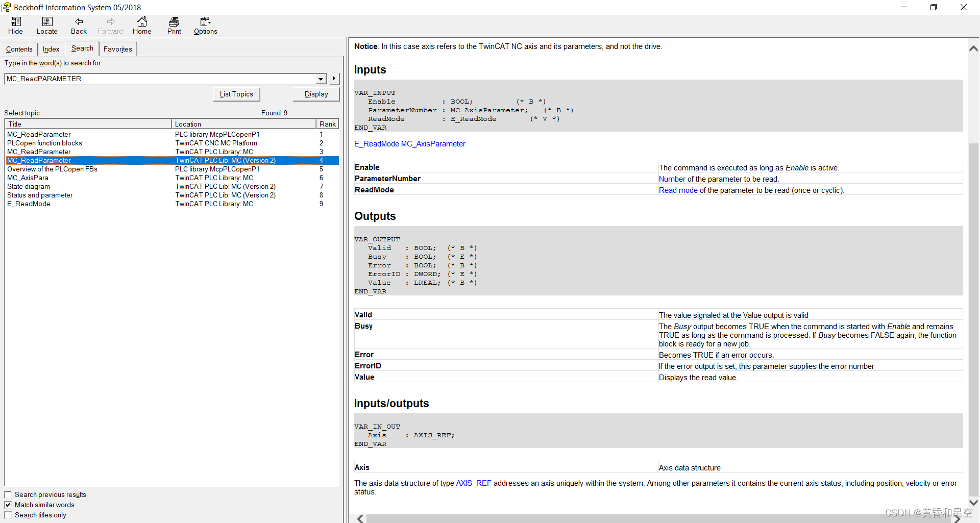Click the Inputs heading

(x=370, y=70)
